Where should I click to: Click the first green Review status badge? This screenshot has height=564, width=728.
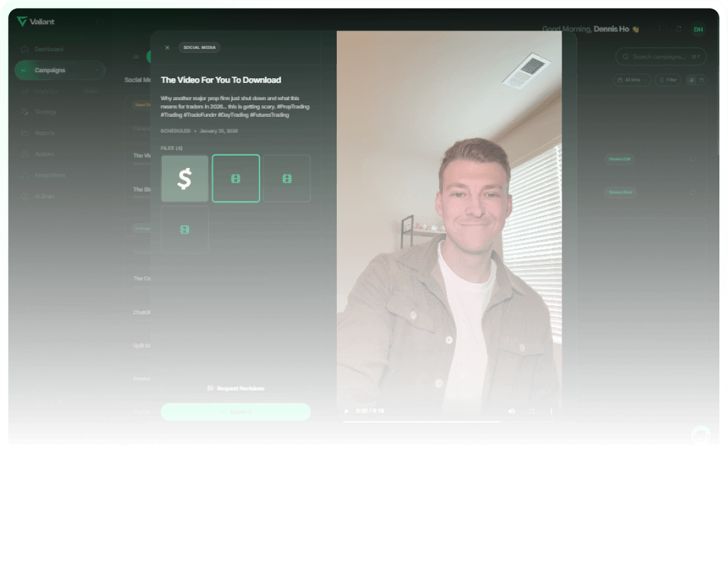click(620, 159)
